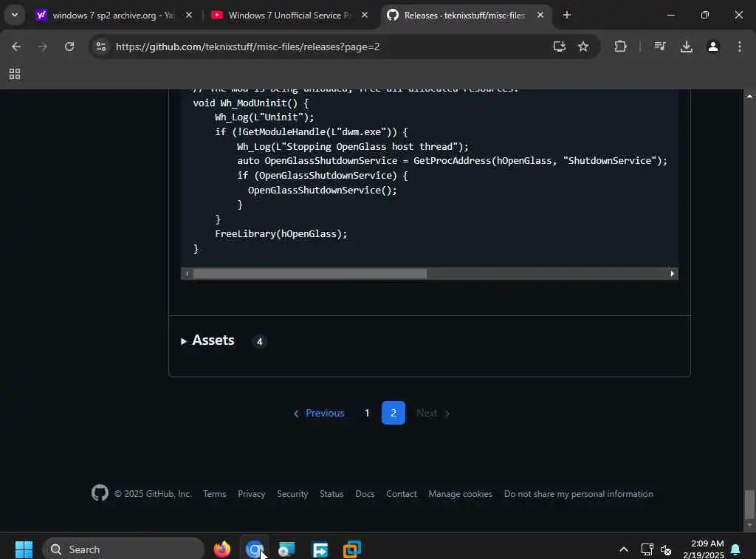Go forward in browser history
Viewport: 756px width, 559px height.
(43, 47)
